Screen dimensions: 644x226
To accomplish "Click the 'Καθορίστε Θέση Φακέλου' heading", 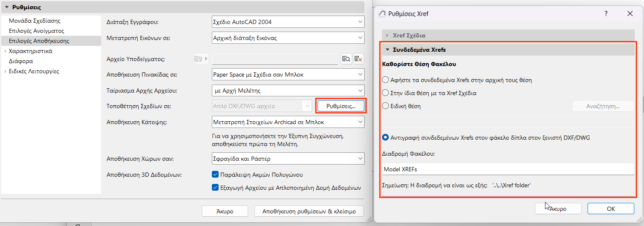I will (x=419, y=64).
